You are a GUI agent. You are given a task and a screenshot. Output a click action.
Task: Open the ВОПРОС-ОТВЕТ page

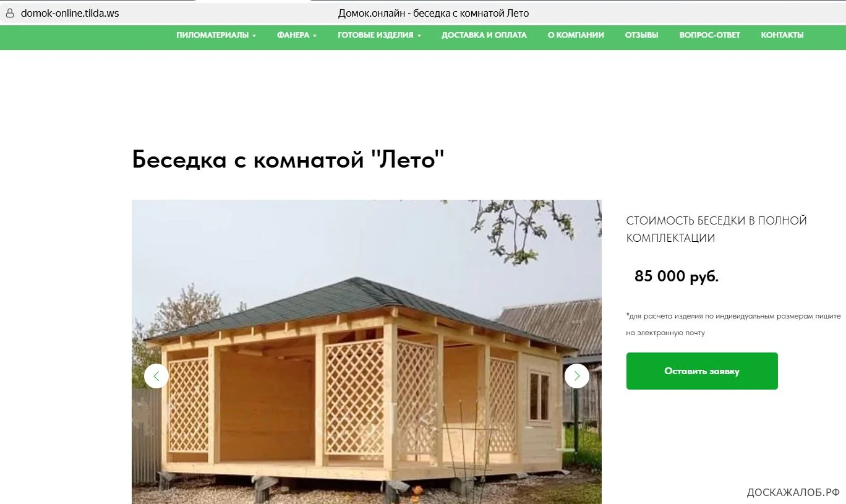tap(709, 35)
